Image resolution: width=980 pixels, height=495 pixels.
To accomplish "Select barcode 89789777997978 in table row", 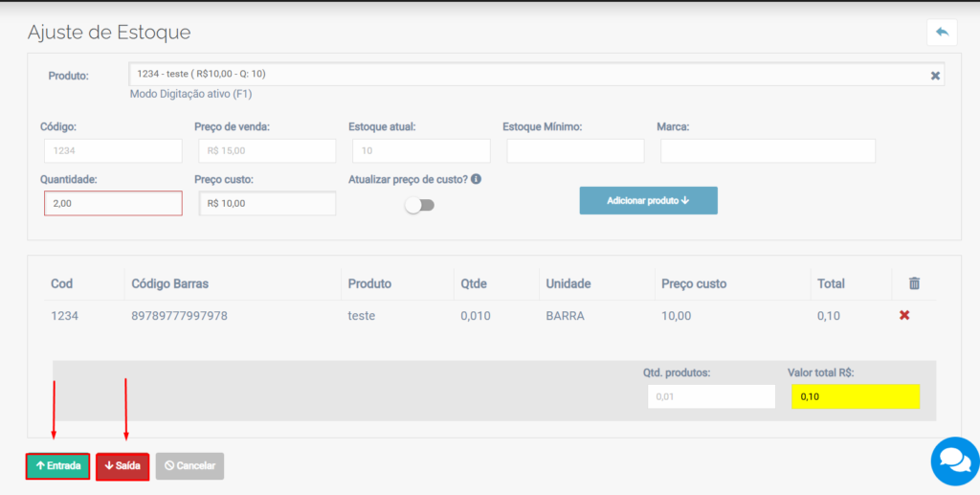I will 179,315.
